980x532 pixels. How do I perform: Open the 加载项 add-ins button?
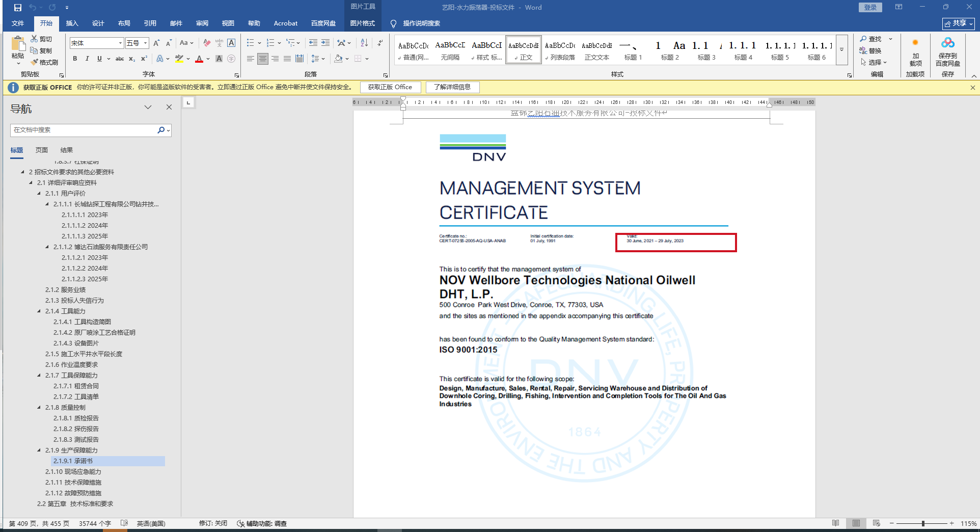[x=915, y=51]
